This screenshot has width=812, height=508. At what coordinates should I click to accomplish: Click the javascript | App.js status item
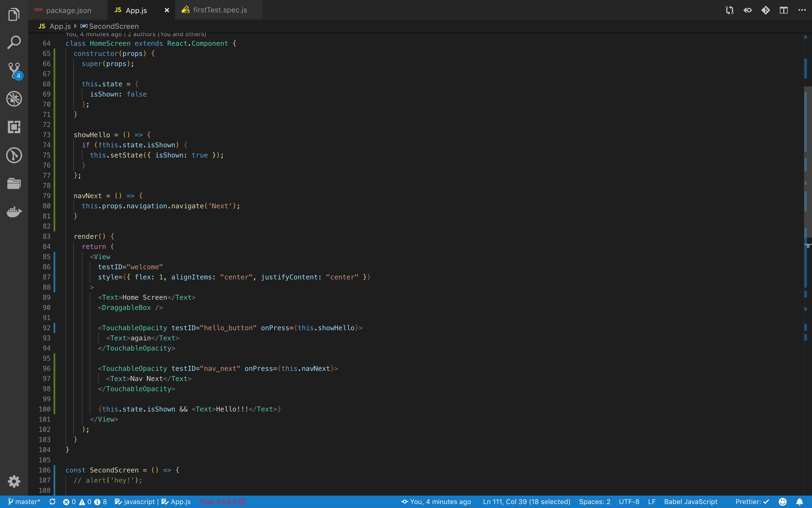[153, 502]
